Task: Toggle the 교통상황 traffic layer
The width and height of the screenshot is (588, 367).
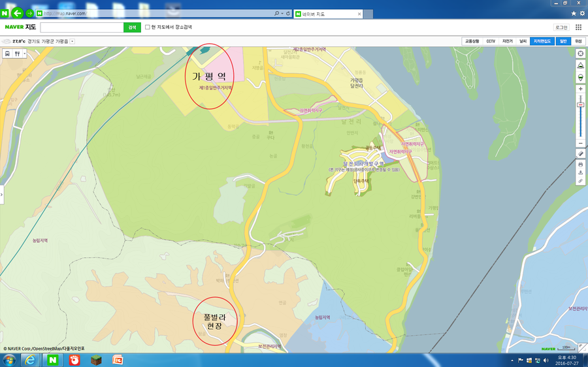Action: click(472, 41)
